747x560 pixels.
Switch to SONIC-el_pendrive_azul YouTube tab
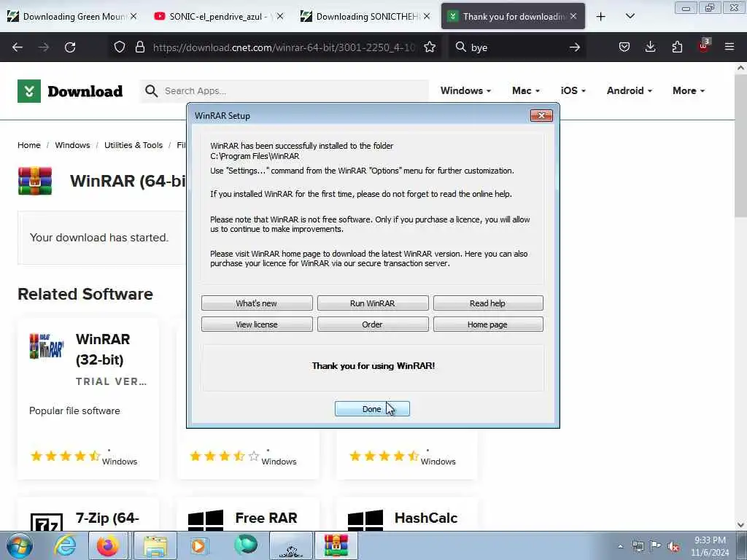click(217, 17)
